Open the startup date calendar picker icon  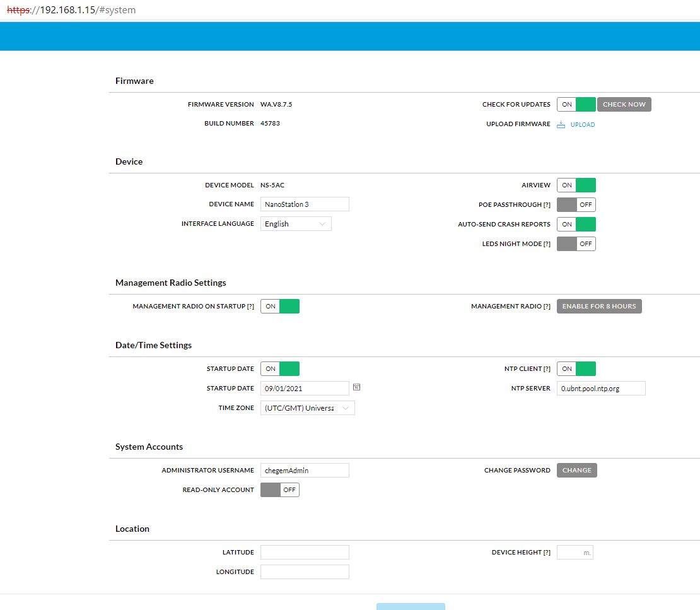click(356, 387)
